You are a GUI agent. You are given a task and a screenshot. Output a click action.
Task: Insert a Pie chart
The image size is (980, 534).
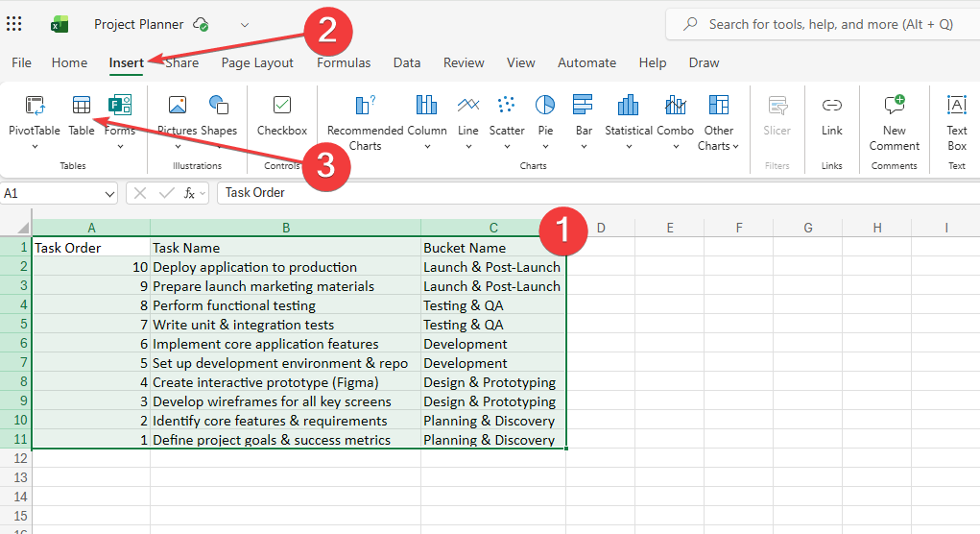coord(545,105)
